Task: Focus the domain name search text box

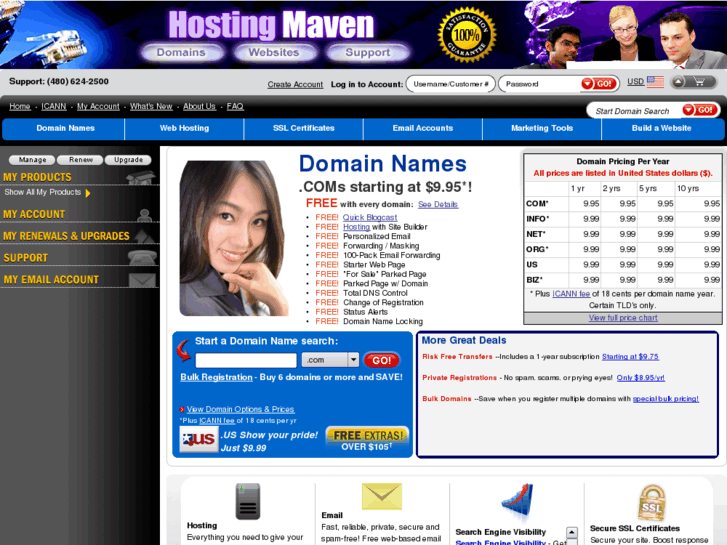Action: pyautogui.click(x=246, y=360)
